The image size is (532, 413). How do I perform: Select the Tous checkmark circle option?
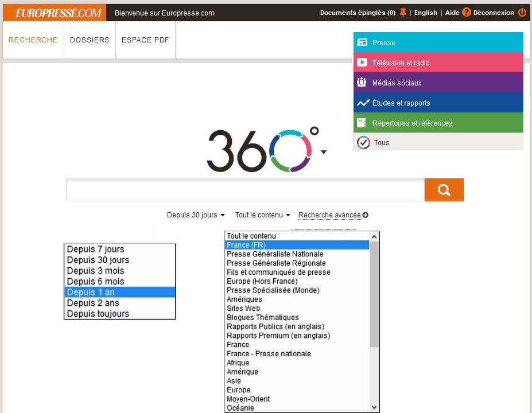363,142
